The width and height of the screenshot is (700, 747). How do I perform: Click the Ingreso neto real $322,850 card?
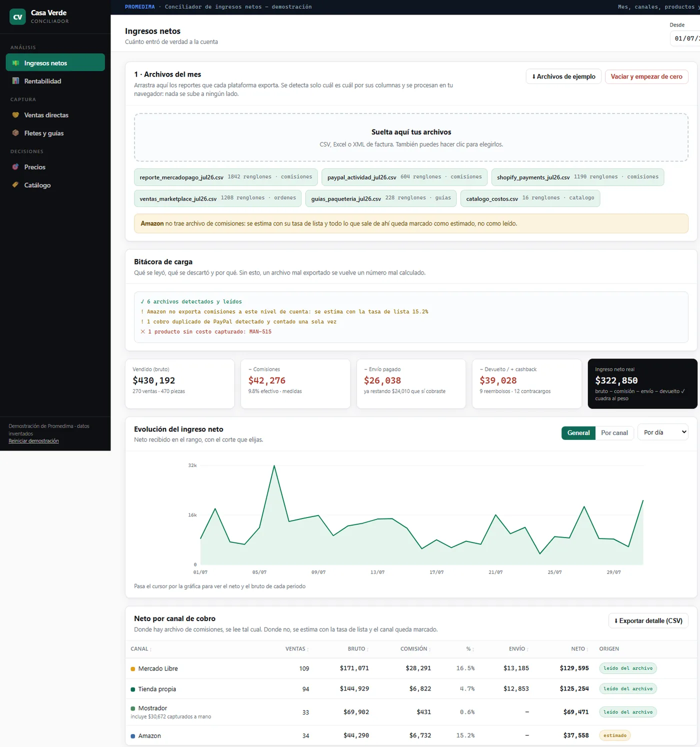pos(642,383)
